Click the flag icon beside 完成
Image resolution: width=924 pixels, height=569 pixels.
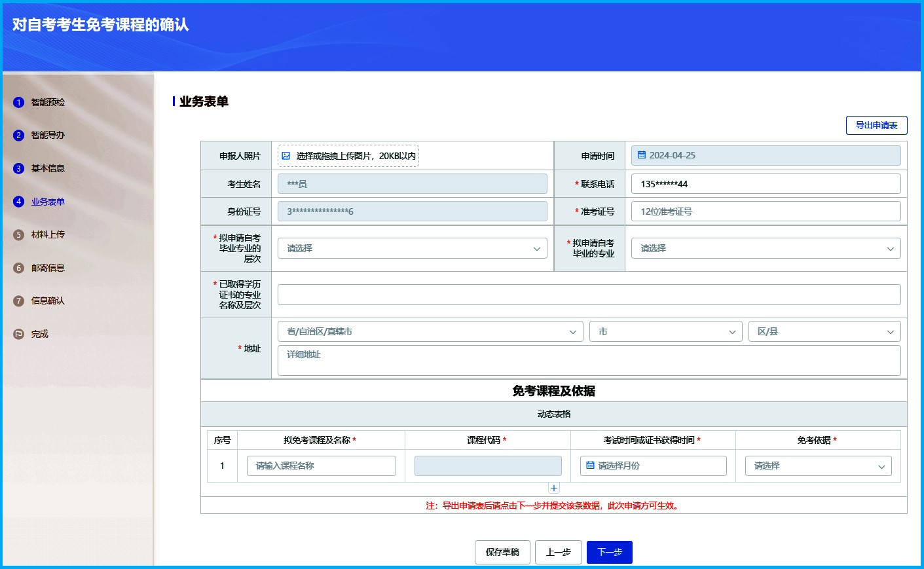tap(18, 334)
